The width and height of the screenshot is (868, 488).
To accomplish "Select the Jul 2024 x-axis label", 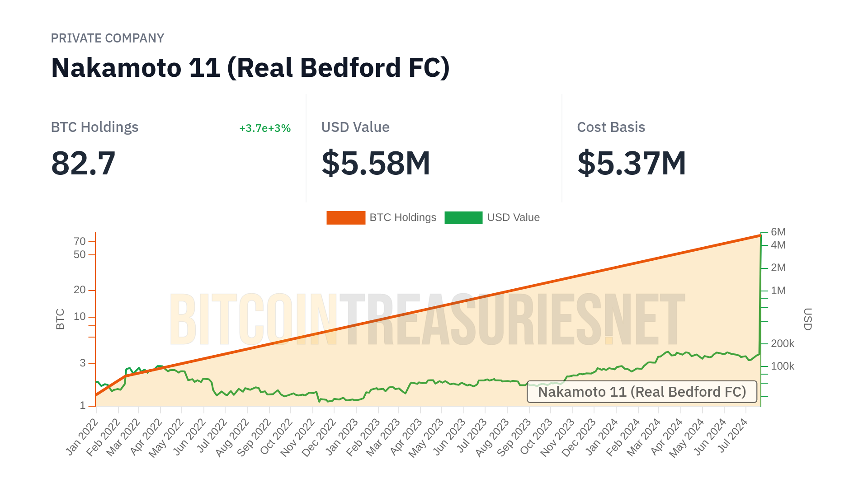I will pos(733,436).
